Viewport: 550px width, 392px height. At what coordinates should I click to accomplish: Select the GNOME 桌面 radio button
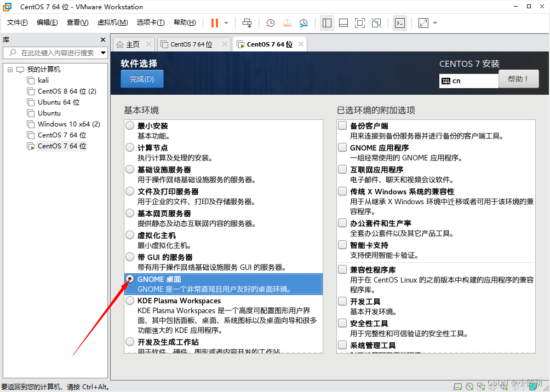tap(130, 279)
